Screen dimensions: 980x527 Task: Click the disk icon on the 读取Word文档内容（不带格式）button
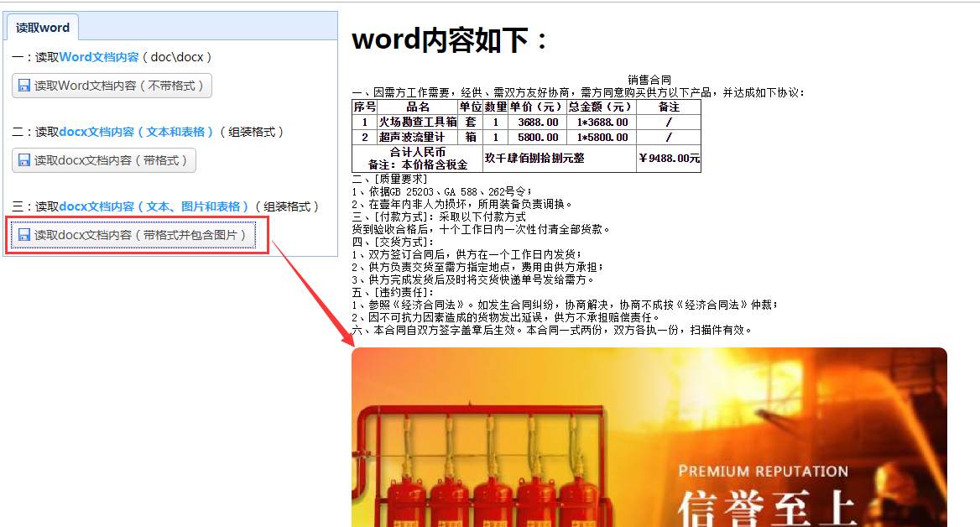(23, 85)
